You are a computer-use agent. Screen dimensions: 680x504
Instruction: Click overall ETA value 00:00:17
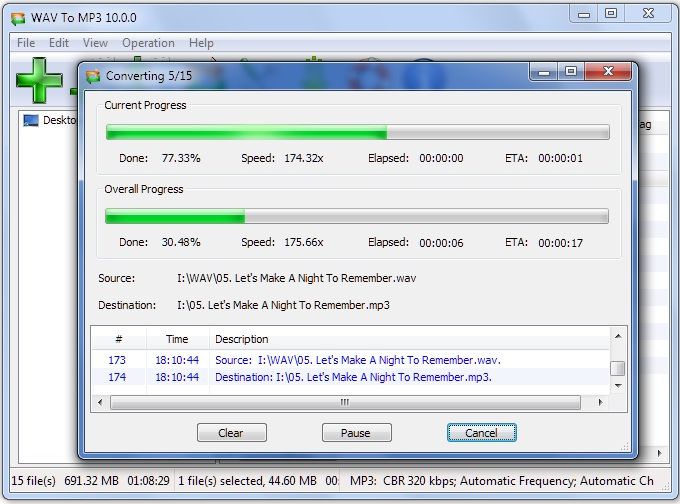[x=560, y=243]
